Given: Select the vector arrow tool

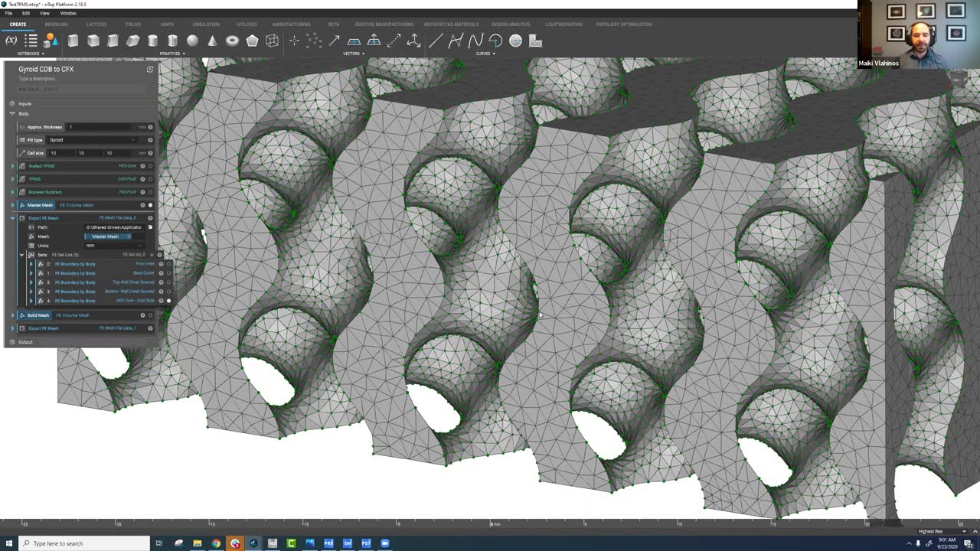Looking at the screenshot, I should 334,41.
